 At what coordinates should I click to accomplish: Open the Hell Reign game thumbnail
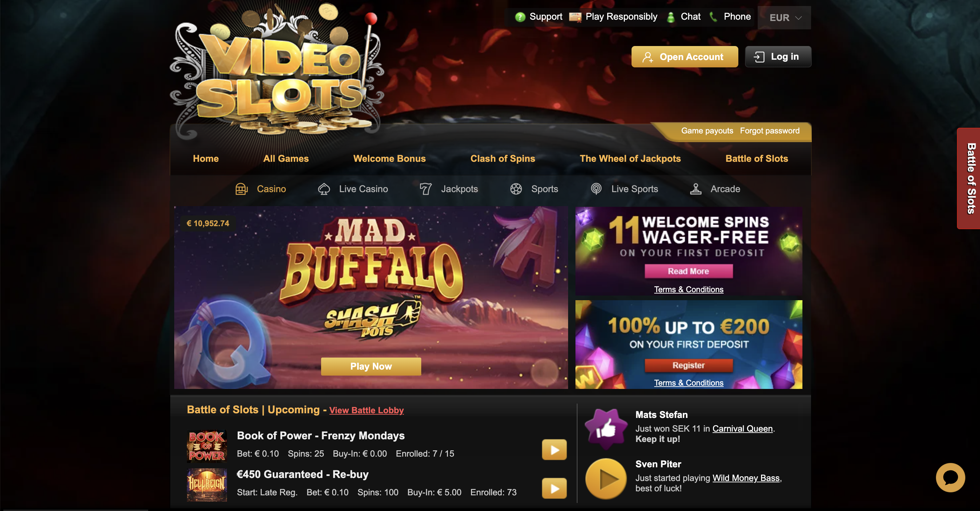click(207, 485)
